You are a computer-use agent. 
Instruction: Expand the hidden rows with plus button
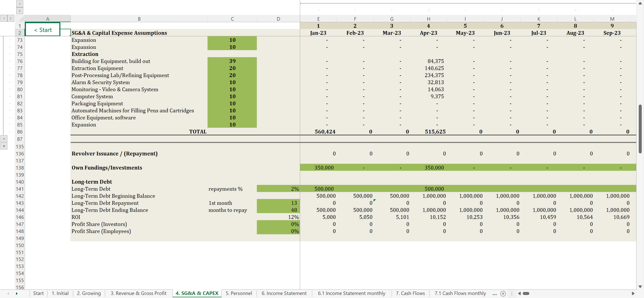[4, 146]
